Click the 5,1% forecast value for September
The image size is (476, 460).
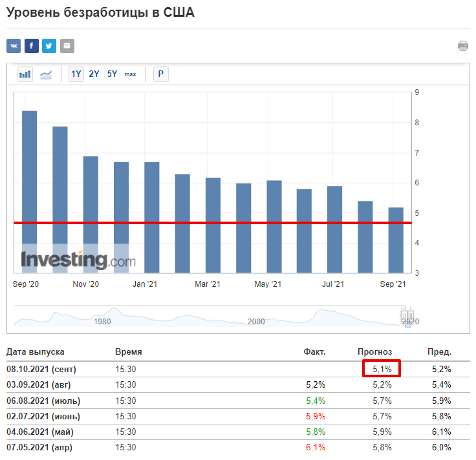(382, 369)
